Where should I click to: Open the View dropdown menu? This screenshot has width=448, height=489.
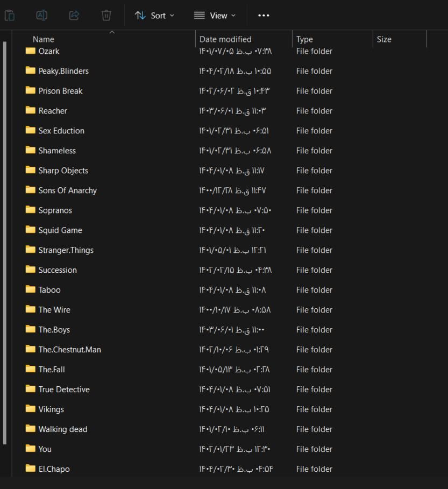point(215,15)
